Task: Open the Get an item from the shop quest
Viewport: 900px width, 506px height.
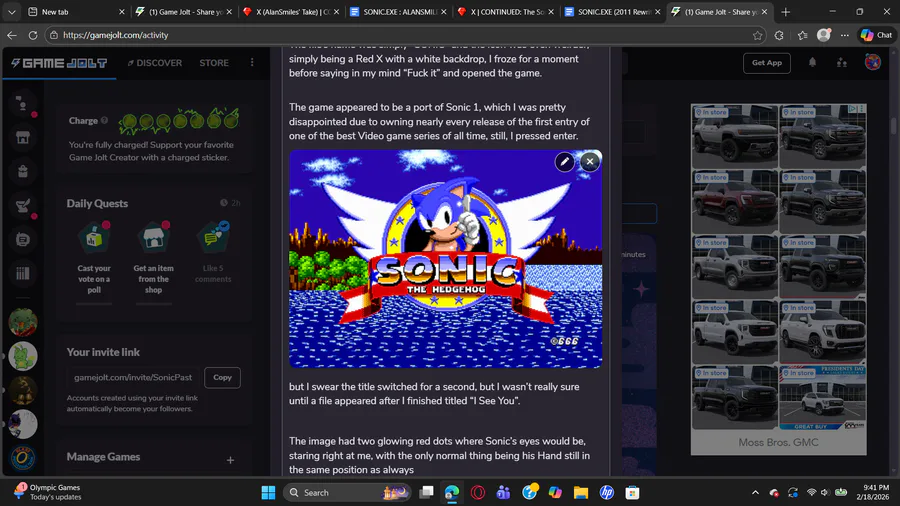Action: [x=153, y=258]
